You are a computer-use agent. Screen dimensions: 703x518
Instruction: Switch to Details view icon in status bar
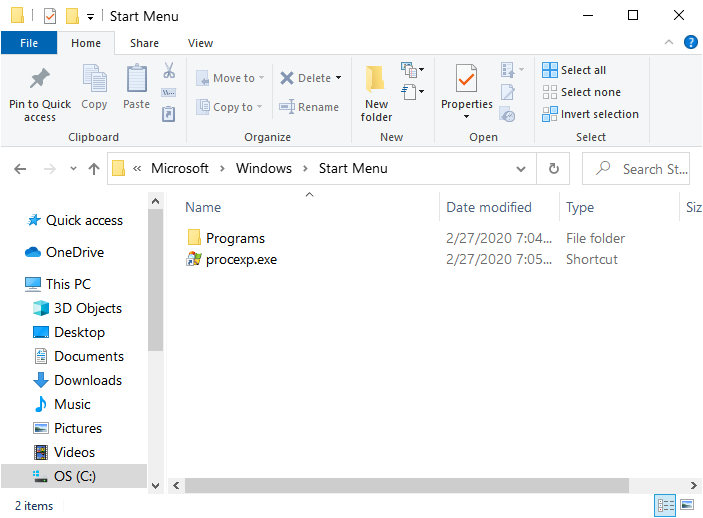click(x=665, y=505)
